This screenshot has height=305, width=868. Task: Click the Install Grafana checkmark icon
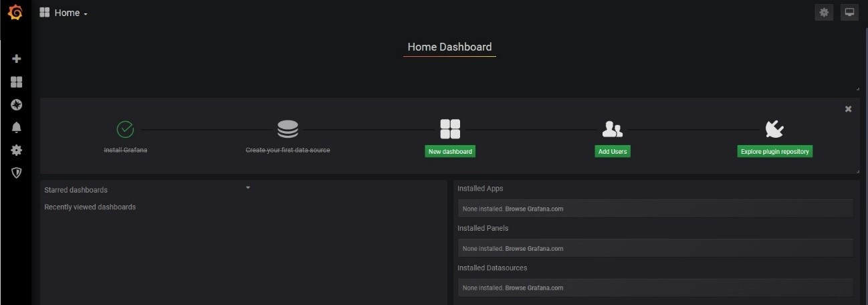pos(125,129)
